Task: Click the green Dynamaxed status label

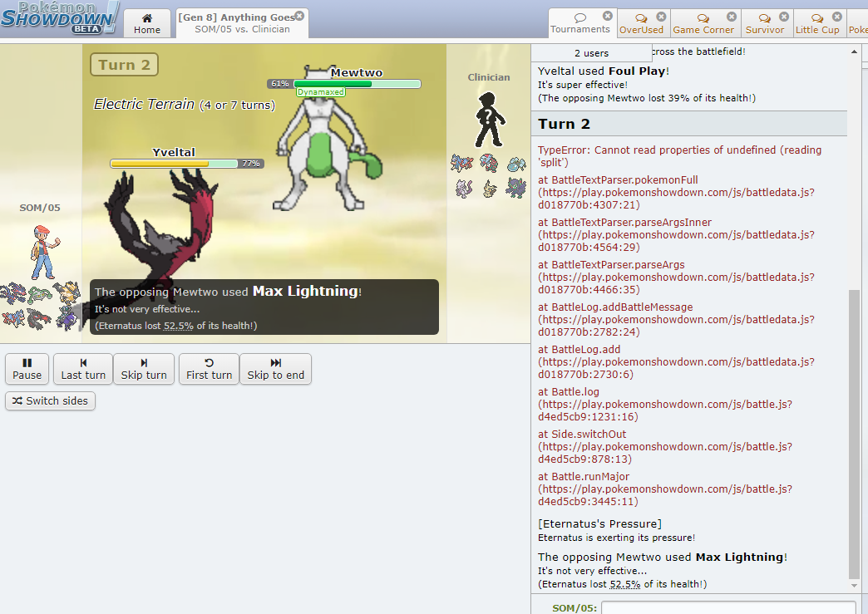Action: (321, 92)
